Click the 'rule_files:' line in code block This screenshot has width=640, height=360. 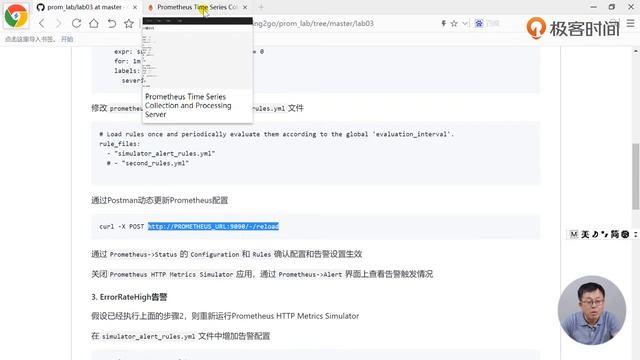(x=120, y=144)
